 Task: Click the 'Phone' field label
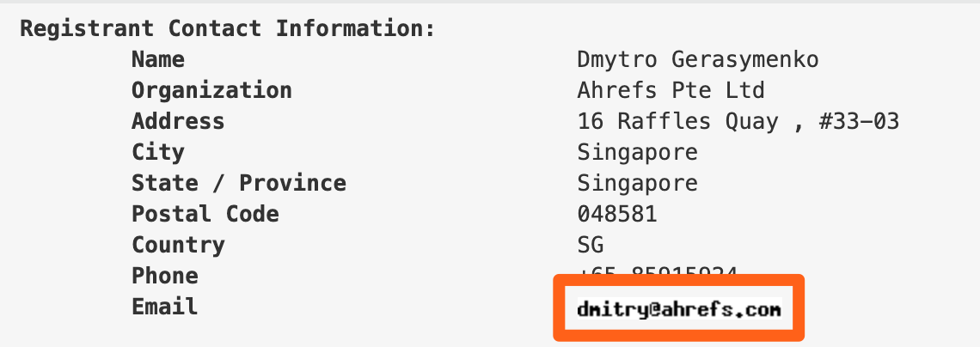coord(165,276)
